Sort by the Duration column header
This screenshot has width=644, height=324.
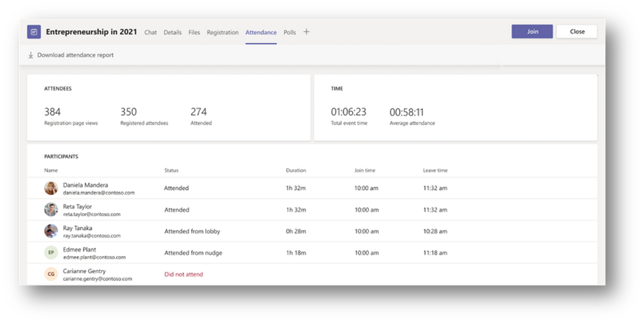296,171
